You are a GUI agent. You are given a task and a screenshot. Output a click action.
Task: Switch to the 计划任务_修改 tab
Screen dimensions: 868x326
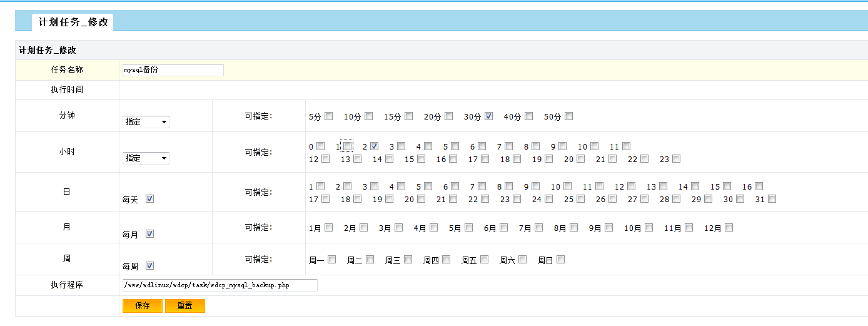[73, 23]
